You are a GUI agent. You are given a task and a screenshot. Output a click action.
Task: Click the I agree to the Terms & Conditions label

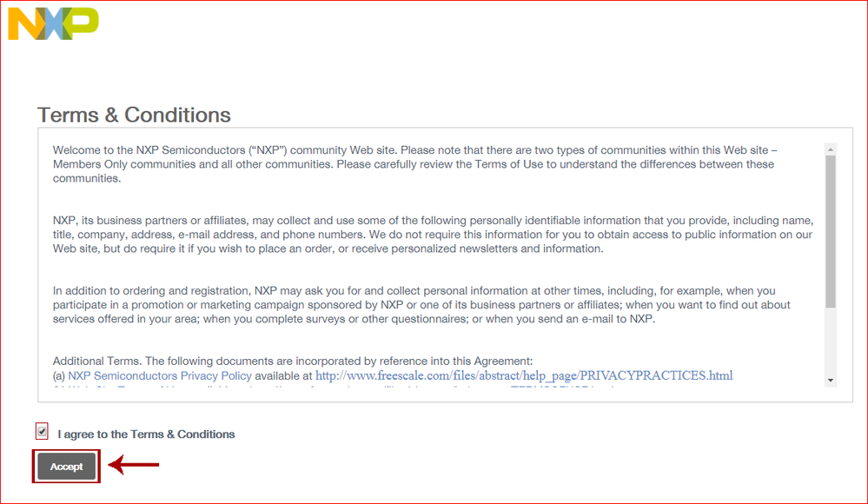point(146,434)
